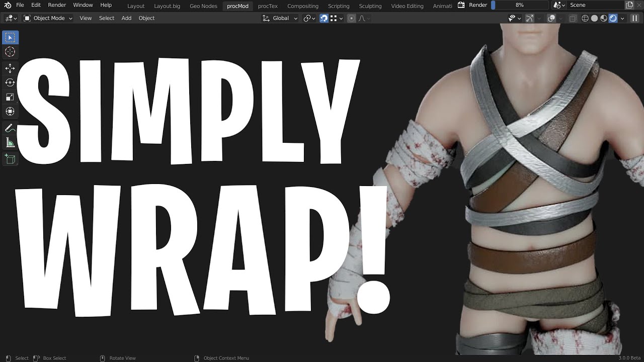Open the pivot point dropdown
644x362 pixels.
309,18
